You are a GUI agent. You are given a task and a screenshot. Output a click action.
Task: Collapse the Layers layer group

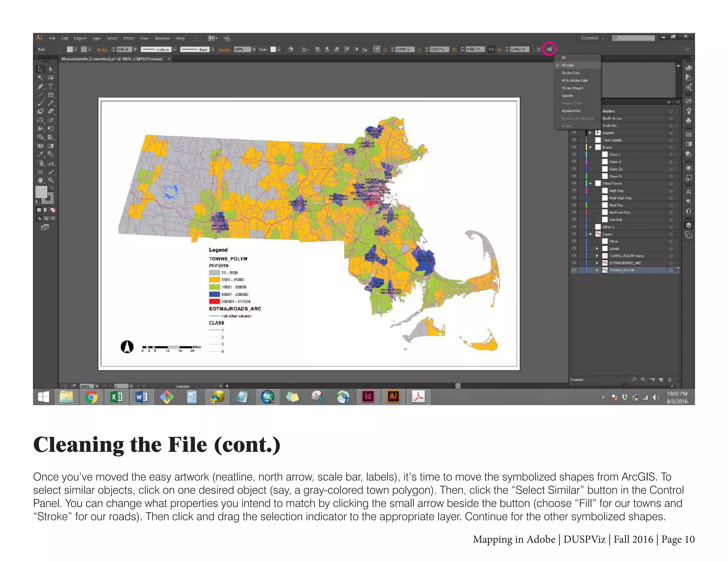point(590,234)
